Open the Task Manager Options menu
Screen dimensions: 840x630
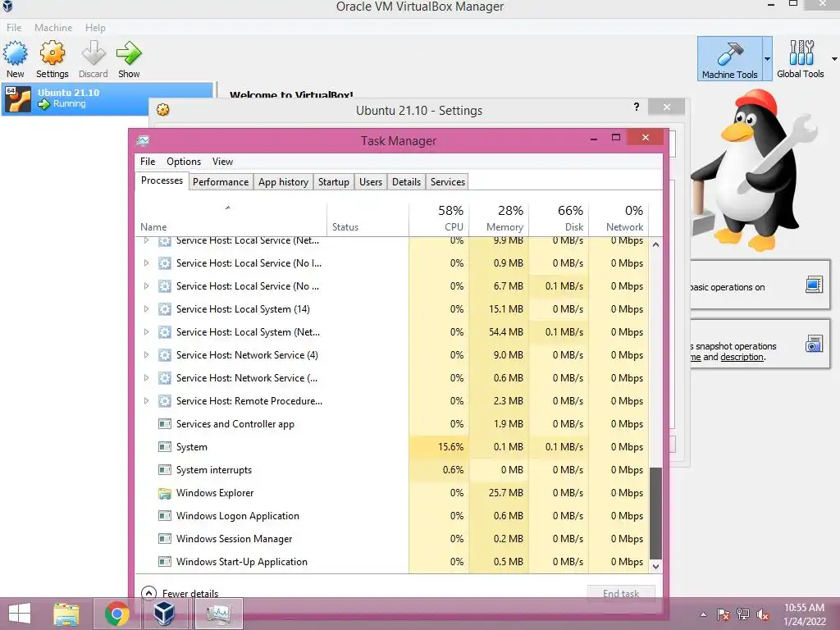click(x=184, y=162)
